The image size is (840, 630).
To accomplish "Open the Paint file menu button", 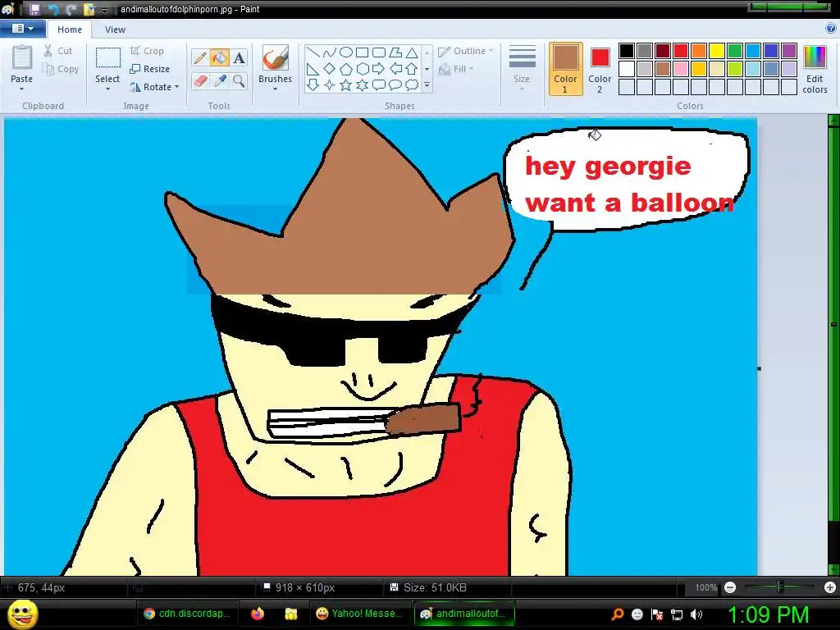I will tap(22, 29).
